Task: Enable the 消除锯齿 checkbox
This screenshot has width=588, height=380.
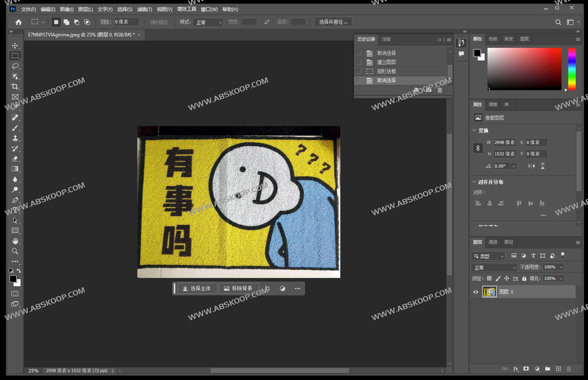Action: point(145,22)
